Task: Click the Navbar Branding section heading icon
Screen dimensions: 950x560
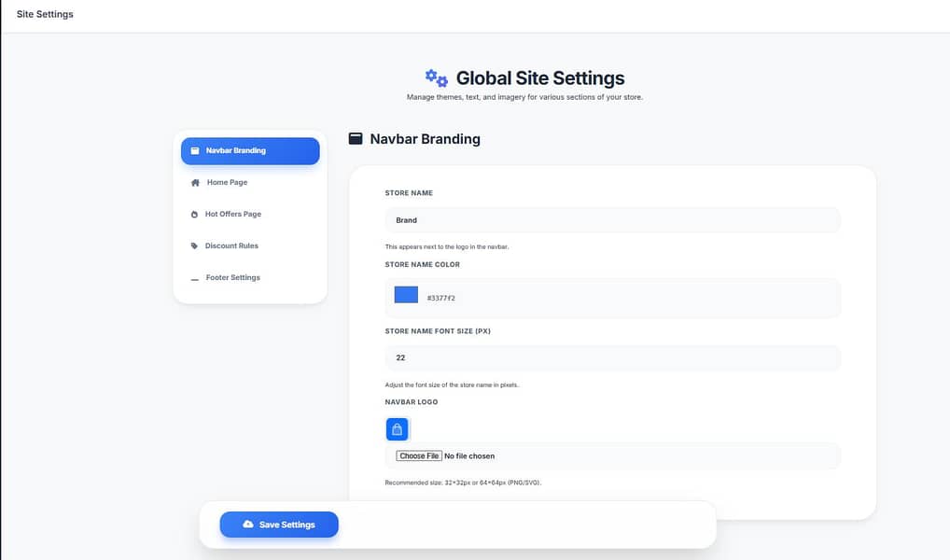Action: tap(356, 139)
